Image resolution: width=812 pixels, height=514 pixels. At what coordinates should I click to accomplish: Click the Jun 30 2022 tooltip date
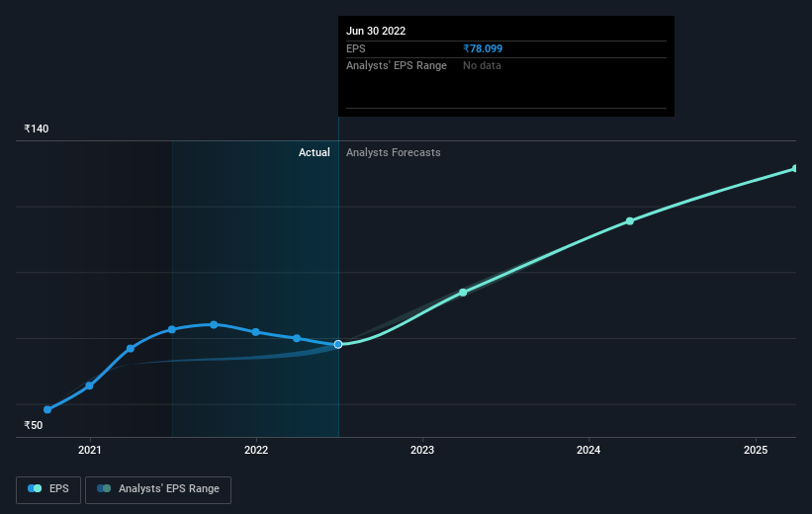(376, 31)
